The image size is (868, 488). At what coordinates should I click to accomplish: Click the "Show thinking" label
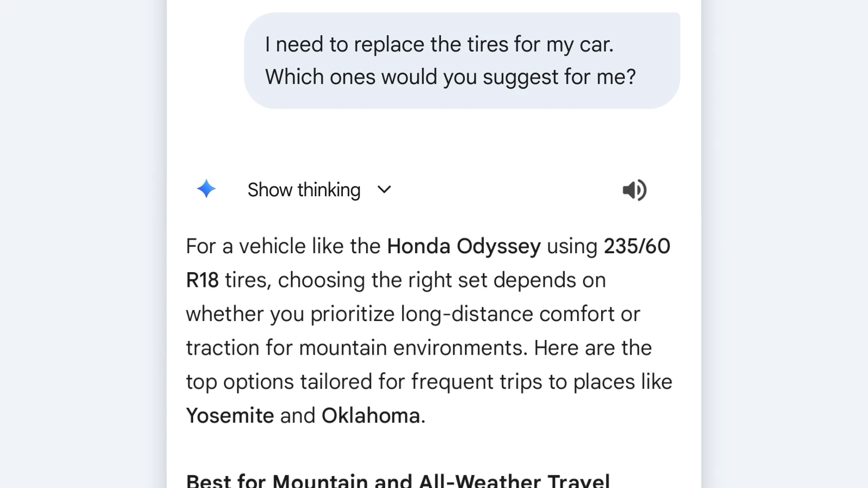(304, 190)
